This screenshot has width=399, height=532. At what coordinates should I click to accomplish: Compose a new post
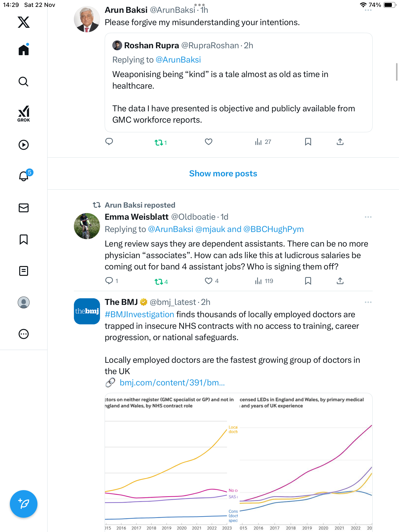24,504
